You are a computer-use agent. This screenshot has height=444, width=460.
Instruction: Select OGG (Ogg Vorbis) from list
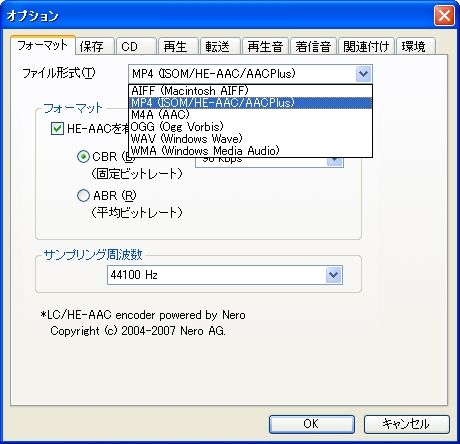(250, 127)
